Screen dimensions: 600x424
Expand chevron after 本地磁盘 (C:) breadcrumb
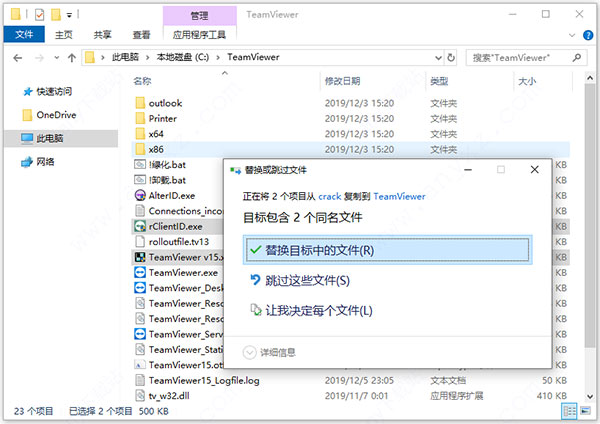pyautogui.click(x=218, y=58)
